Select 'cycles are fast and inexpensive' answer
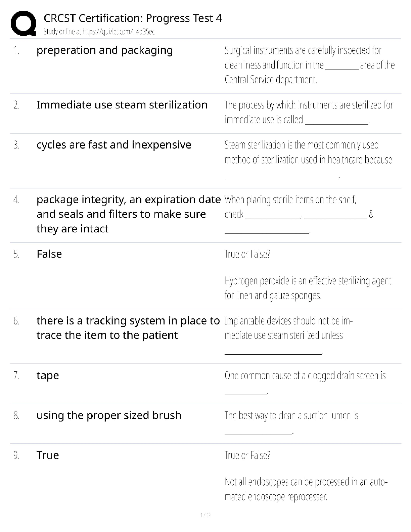 coord(113,145)
